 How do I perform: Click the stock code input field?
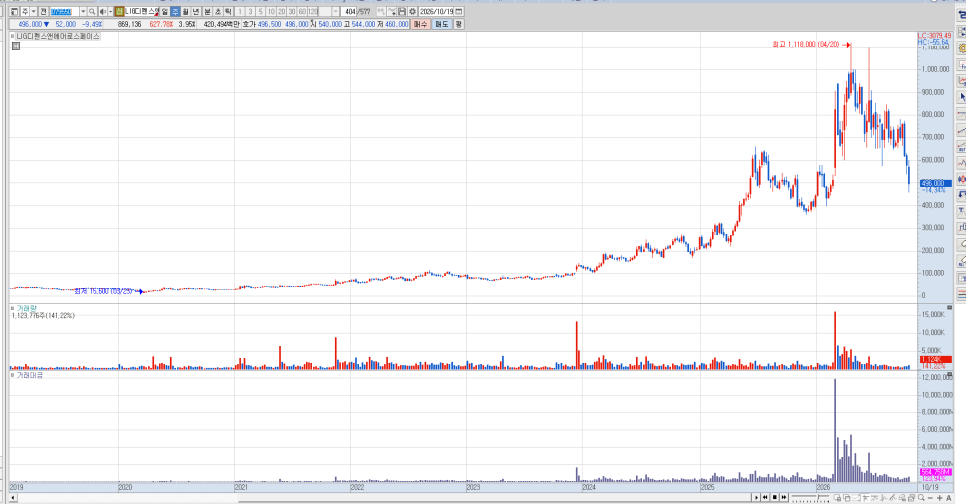(65, 11)
